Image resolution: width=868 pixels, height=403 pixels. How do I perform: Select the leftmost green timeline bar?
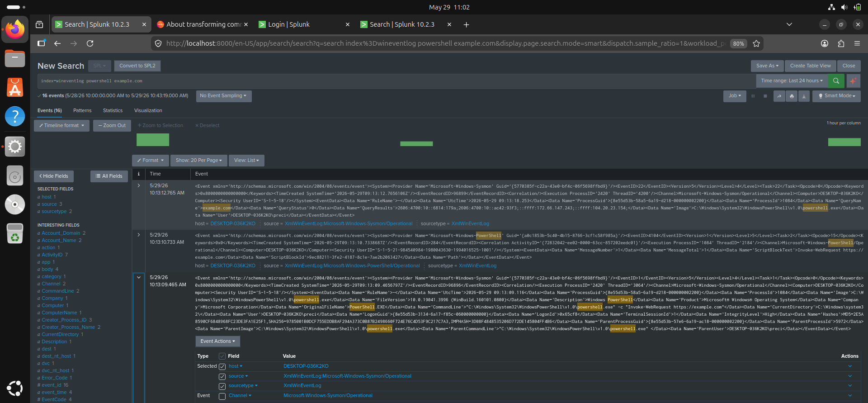pyautogui.click(x=153, y=140)
